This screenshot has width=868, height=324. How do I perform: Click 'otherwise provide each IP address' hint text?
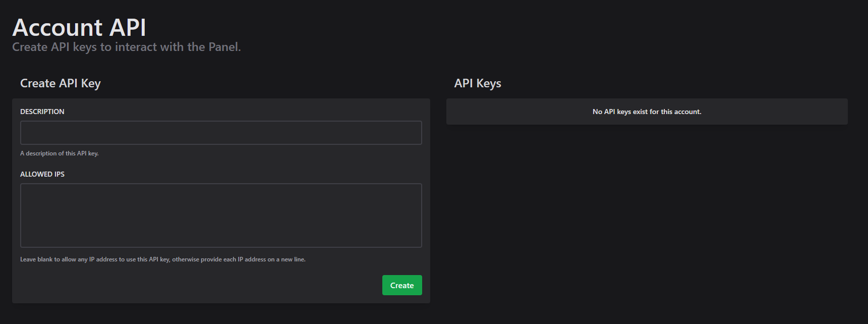coord(219,259)
